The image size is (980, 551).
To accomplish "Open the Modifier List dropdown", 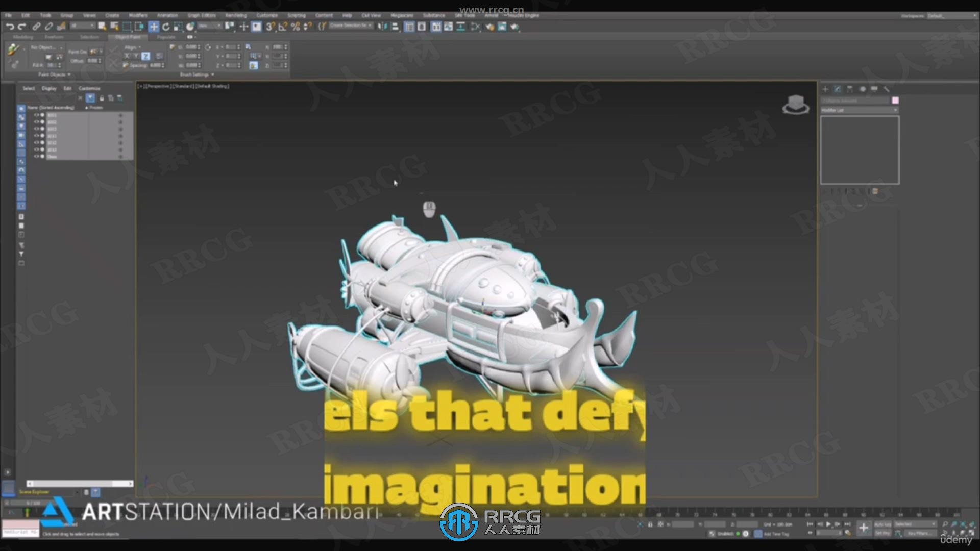I will [860, 110].
